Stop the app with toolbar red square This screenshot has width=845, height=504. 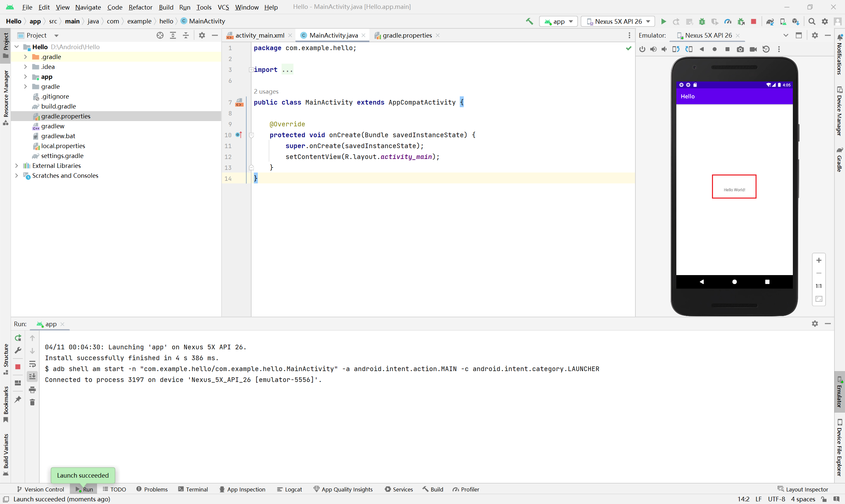753,21
